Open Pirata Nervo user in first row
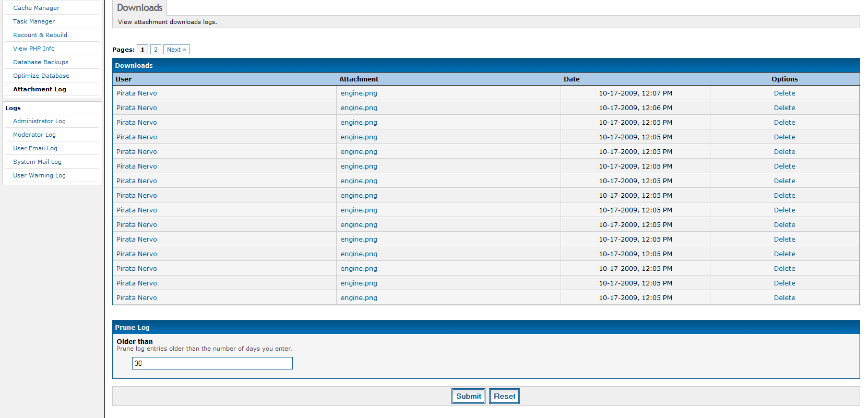Viewport: 868px width, 418px height. point(137,93)
